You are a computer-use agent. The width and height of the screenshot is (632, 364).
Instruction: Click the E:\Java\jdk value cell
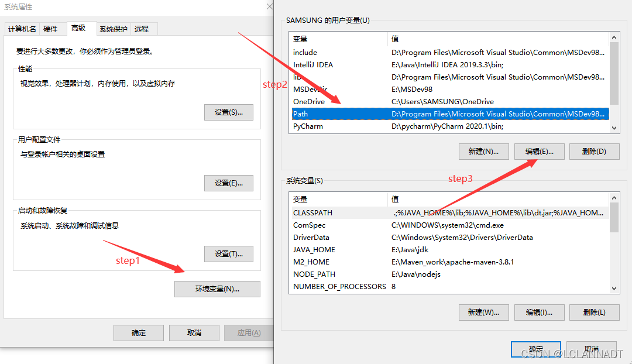pos(410,250)
